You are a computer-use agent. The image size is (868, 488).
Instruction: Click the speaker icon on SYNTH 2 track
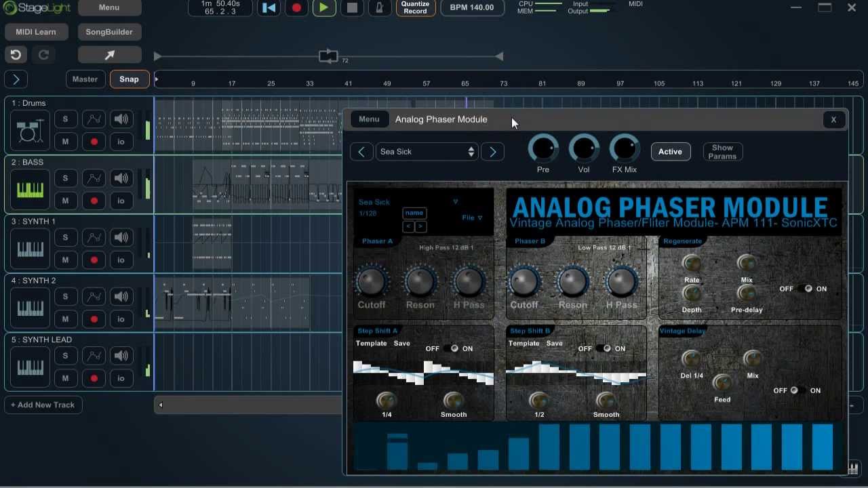(121, 296)
